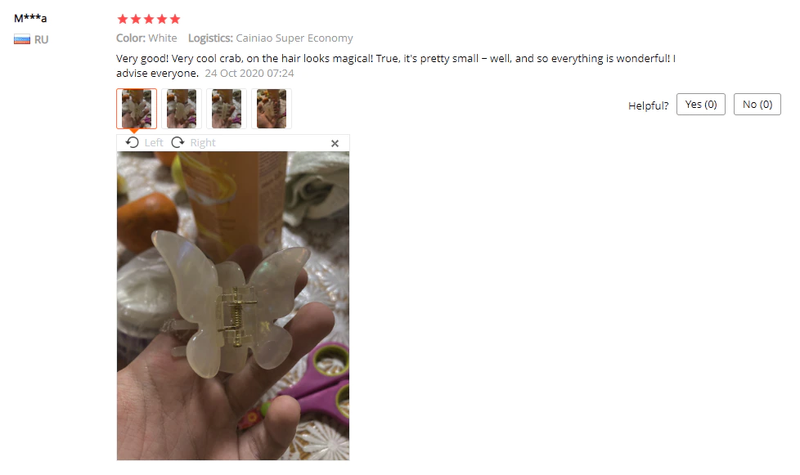Click the 'Cainiao Super Economy' logistics text

click(294, 38)
